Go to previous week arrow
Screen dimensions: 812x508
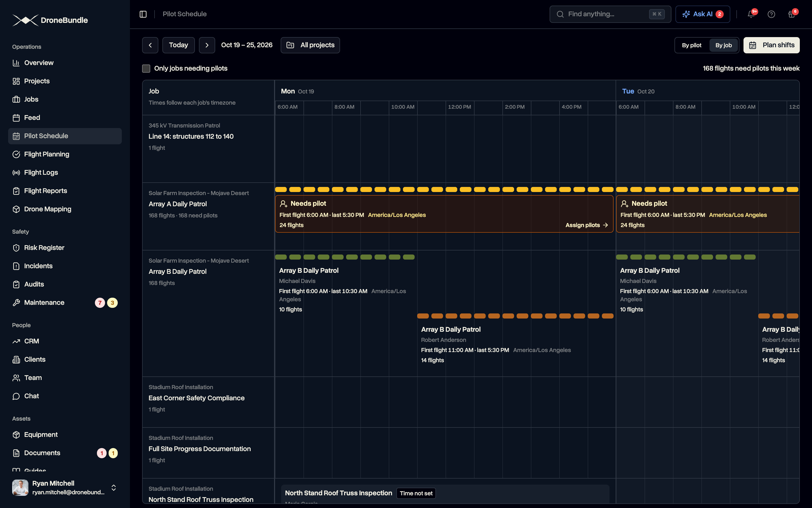[x=150, y=45]
